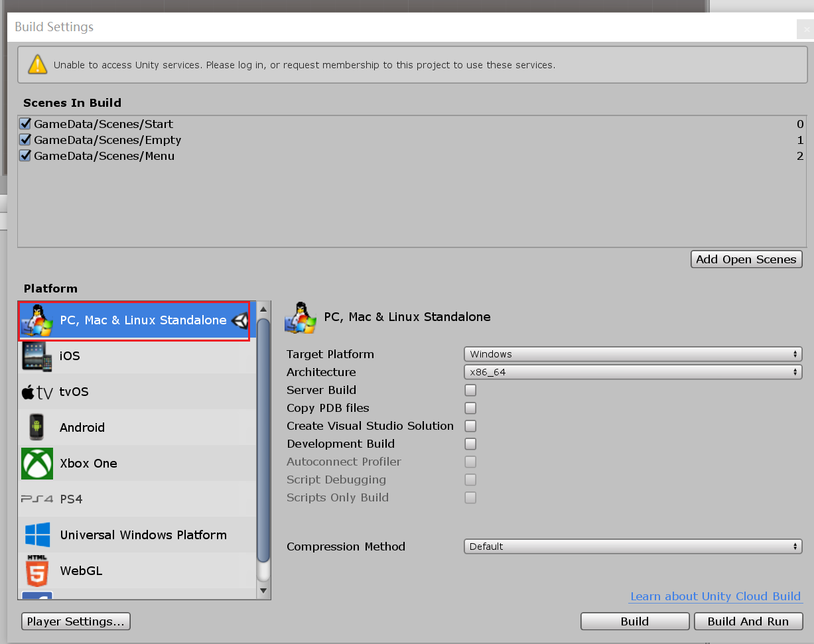Open Player Settings
This screenshot has height=644, width=814.
[x=76, y=621]
